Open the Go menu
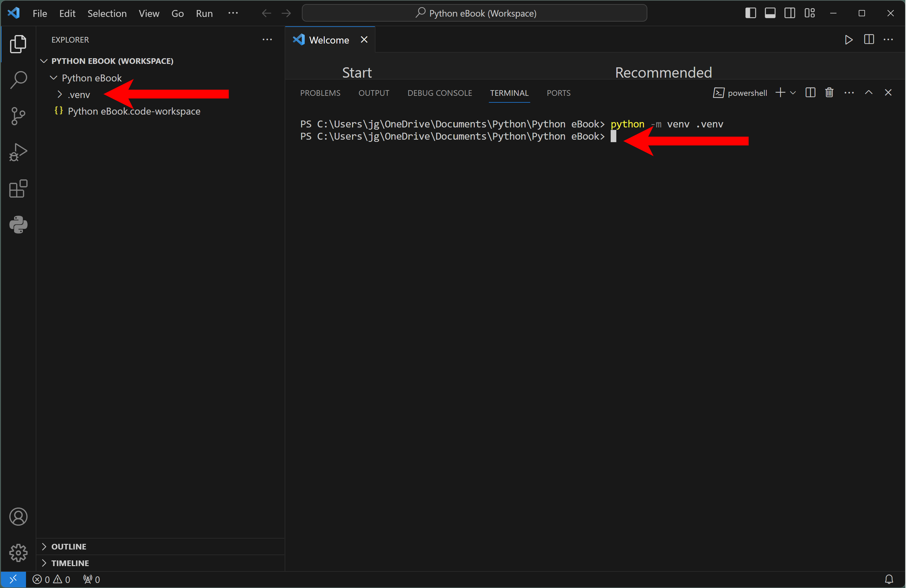 click(x=177, y=13)
